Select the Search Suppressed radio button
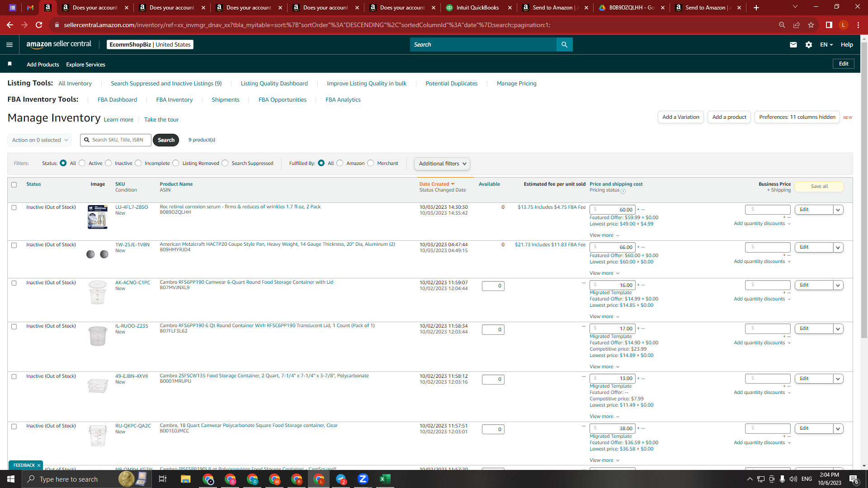The height and width of the screenshot is (488, 868). [225, 163]
